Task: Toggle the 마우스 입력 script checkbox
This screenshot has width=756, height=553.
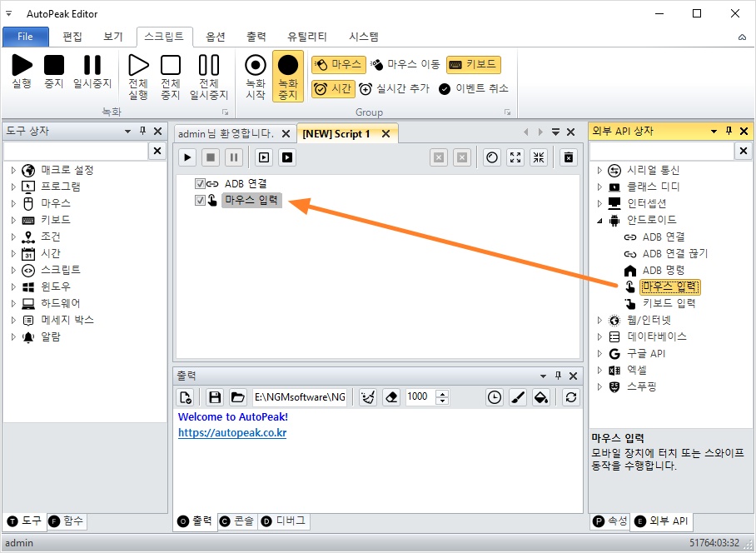Action: (x=200, y=200)
